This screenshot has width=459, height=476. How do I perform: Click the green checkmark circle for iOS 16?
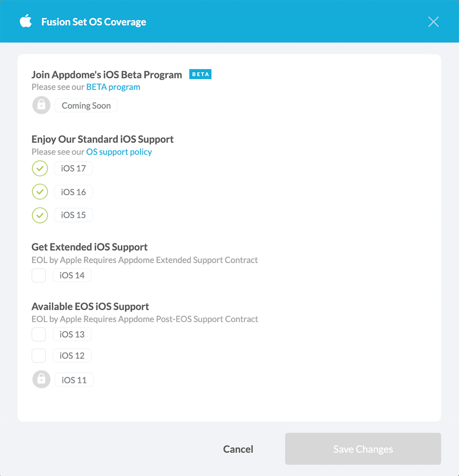[39, 192]
